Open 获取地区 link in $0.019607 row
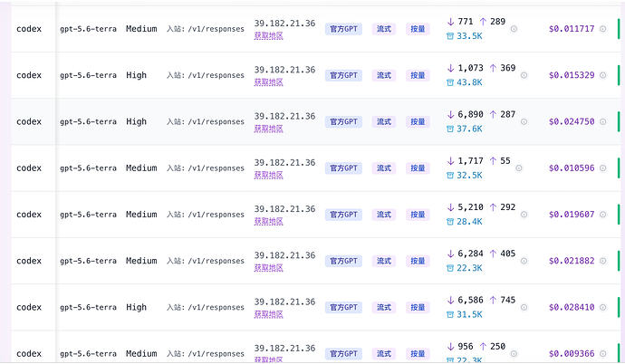The height and width of the screenshot is (364, 625). [269, 222]
